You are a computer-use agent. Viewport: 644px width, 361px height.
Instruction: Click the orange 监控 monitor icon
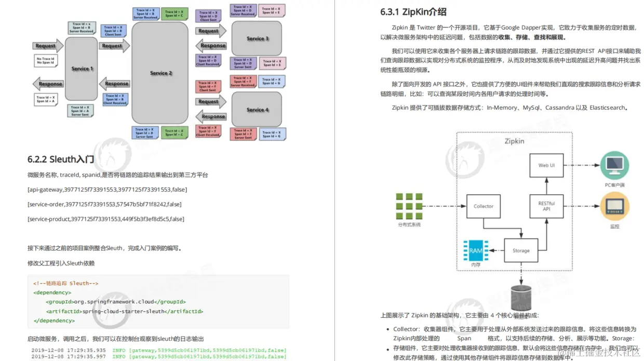(614, 206)
